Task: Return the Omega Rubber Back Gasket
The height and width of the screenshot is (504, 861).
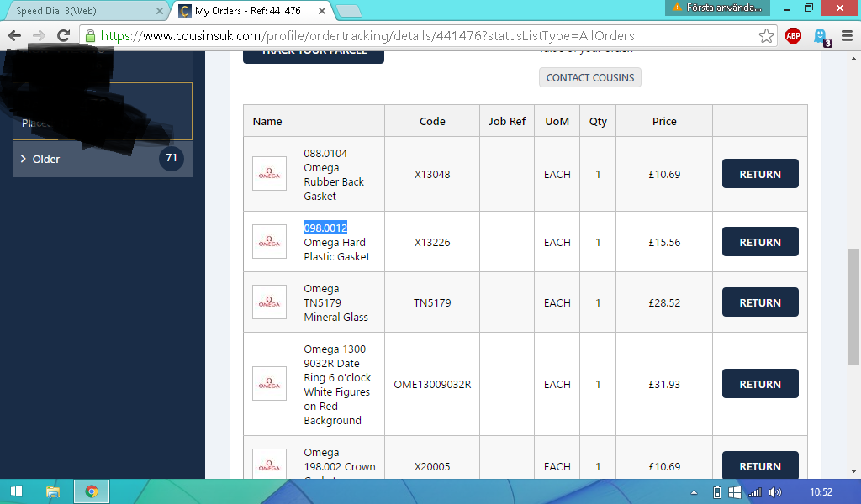Action: (x=760, y=174)
